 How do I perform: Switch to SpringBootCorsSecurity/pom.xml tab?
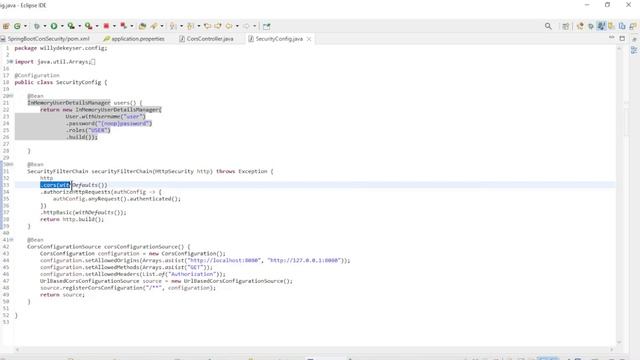click(x=45, y=39)
